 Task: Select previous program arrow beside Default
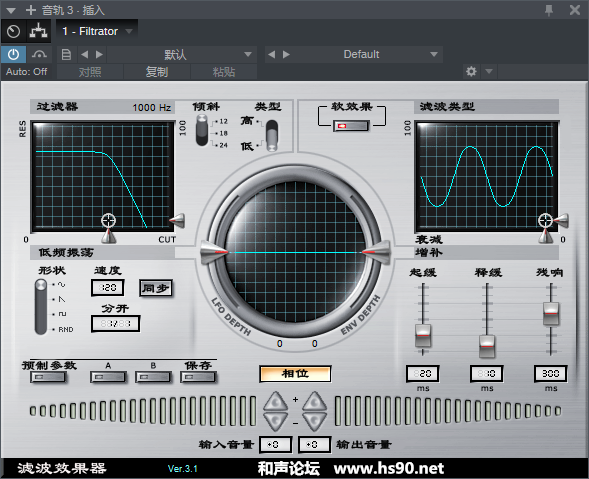(271, 55)
